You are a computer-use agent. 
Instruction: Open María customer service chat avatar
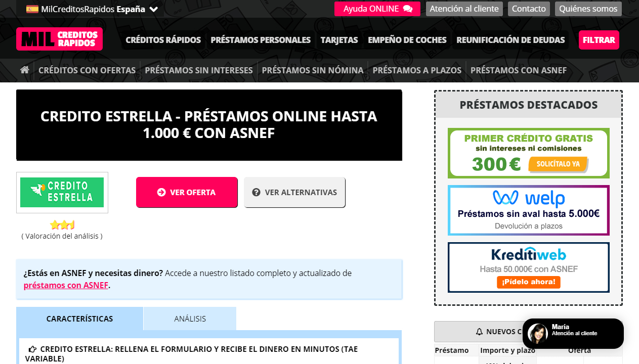coord(537,334)
